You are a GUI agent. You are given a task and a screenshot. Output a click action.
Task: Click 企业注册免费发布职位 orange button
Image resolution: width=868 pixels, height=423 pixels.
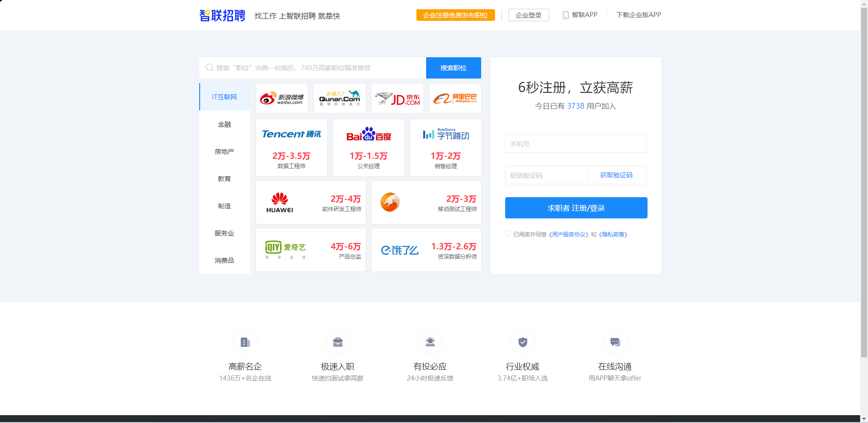tap(456, 15)
